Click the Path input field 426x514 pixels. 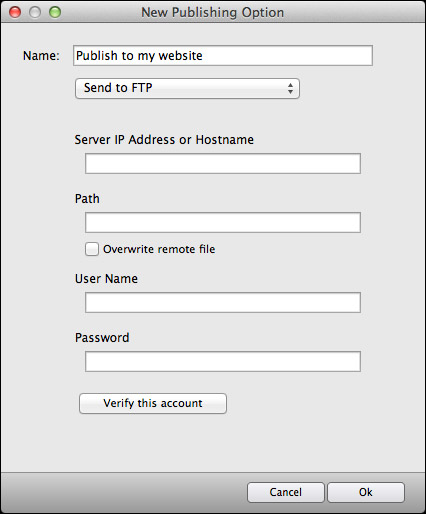coord(223,222)
